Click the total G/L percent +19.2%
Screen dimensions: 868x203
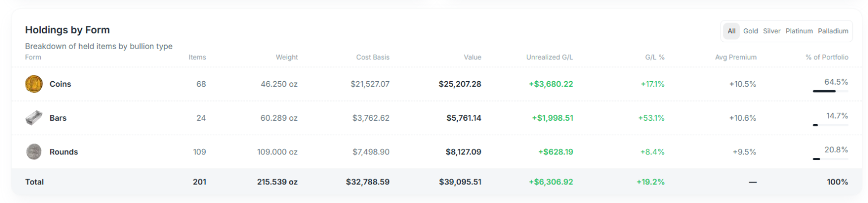(652, 182)
